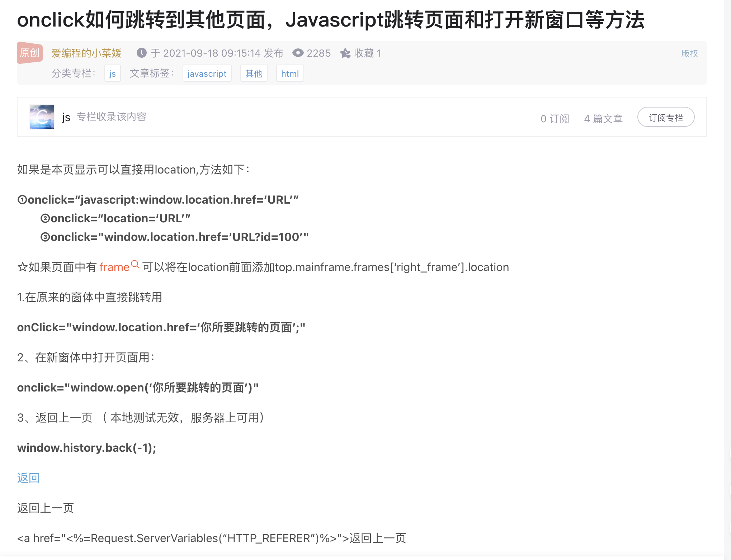The image size is (731, 560).
Task: Click the star 收藏 favorite icon
Action: point(345,53)
